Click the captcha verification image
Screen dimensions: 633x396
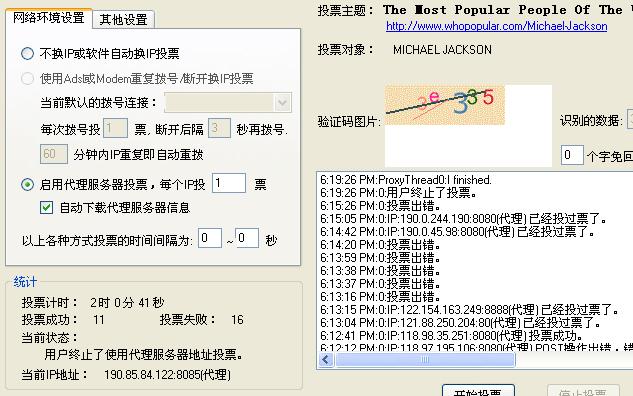click(444, 105)
